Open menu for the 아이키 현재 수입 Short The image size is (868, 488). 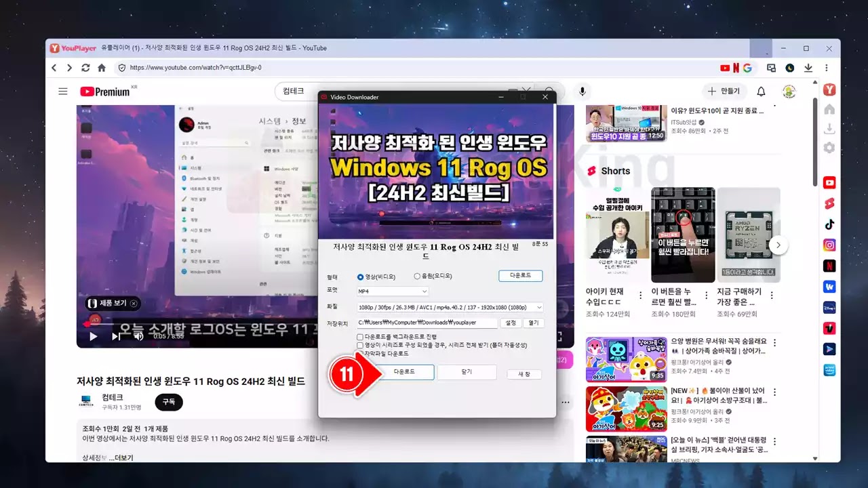pos(639,295)
